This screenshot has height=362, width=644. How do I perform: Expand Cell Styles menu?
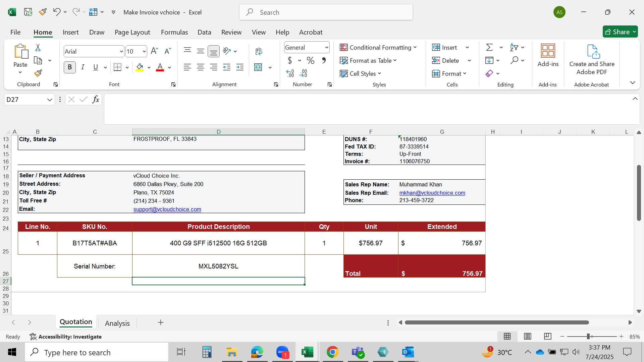click(361, 74)
